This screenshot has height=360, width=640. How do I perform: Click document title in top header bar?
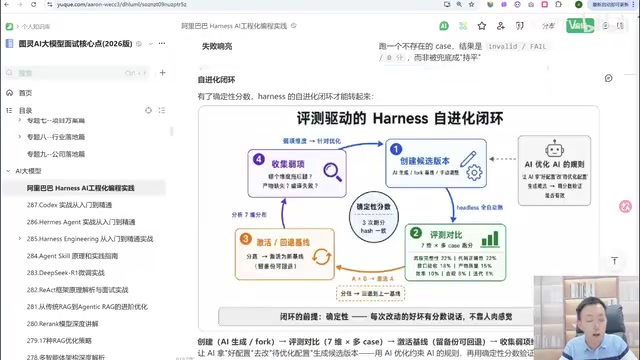pos(234,26)
